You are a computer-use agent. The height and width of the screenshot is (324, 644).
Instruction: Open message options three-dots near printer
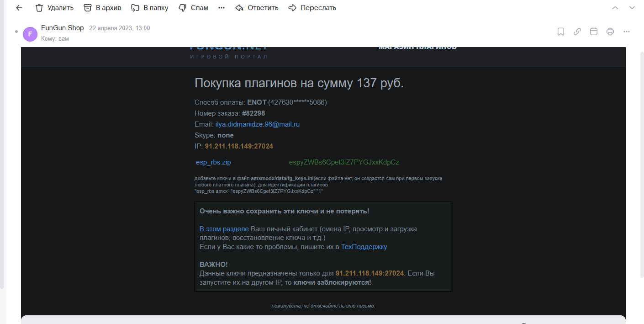coord(627,32)
